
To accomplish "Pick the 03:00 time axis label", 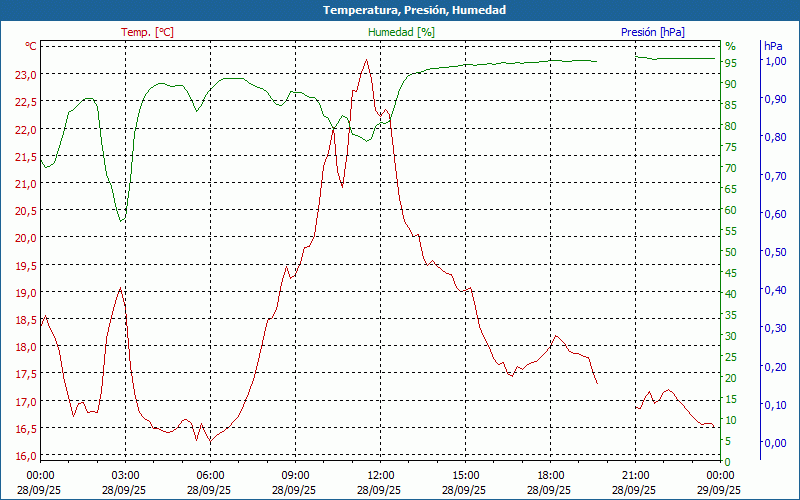I will (125, 475).
